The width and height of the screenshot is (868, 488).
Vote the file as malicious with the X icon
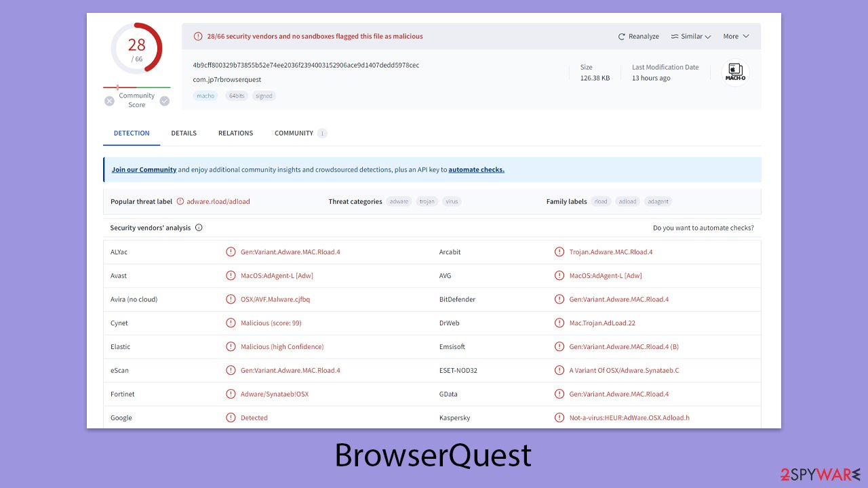click(109, 100)
